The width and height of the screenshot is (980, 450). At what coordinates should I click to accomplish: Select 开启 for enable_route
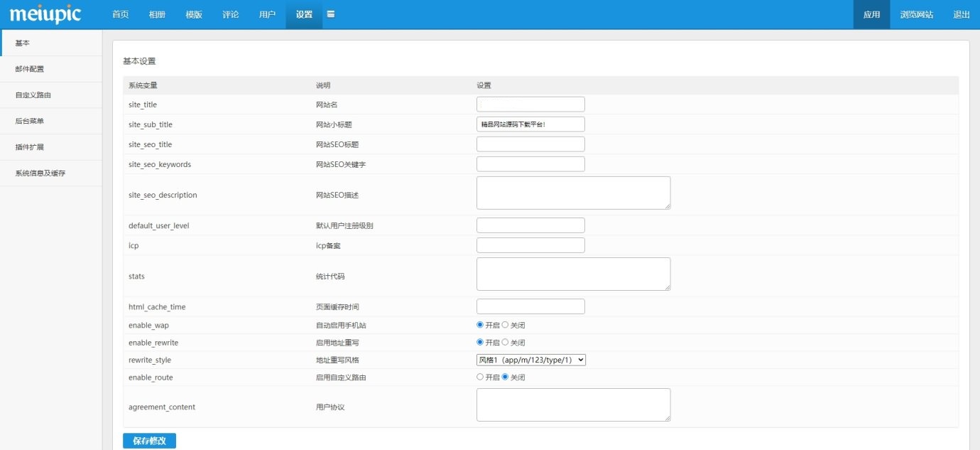click(480, 377)
